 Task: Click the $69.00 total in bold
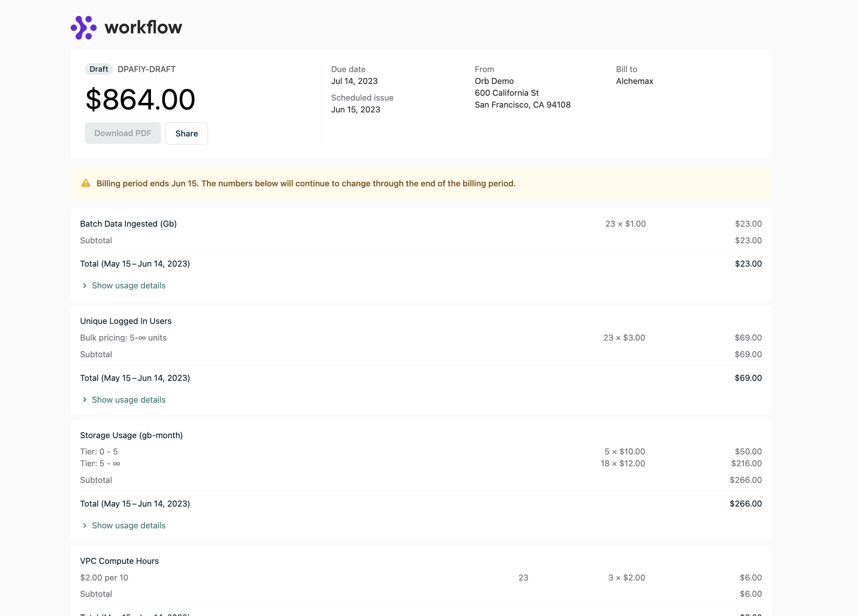coord(748,378)
